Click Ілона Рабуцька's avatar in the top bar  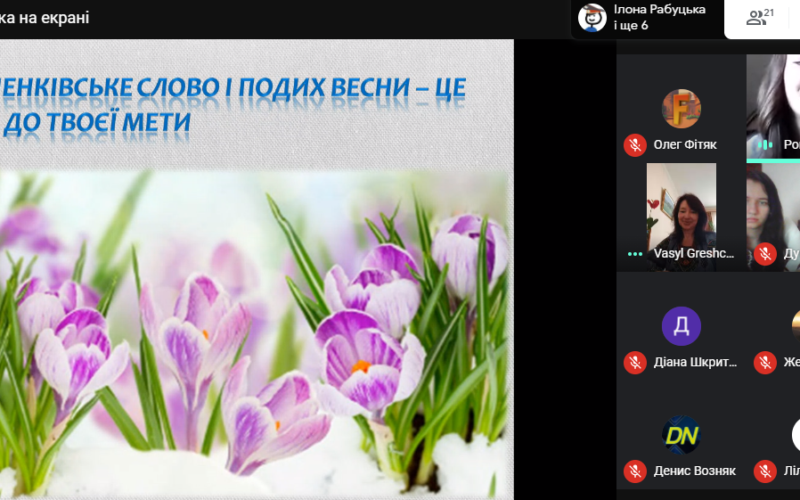click(x=592, y=18)
